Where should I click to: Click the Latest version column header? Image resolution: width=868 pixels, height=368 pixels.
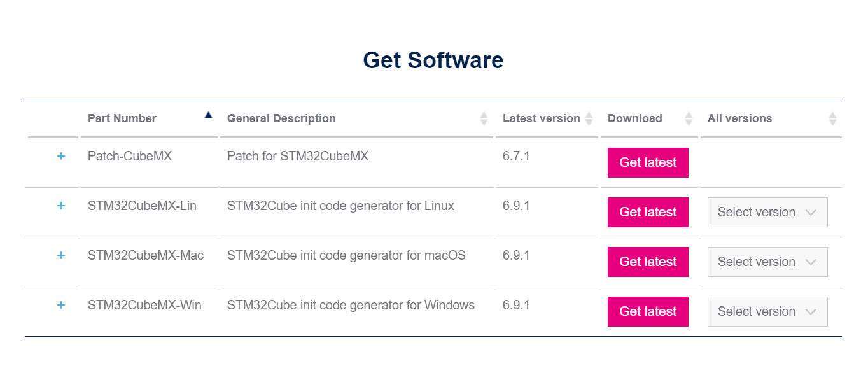coord(541,118)
